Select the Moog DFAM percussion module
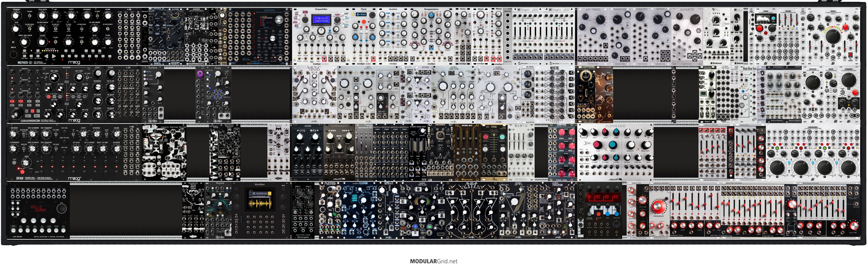Image resolution: width=868 pixels, height=266 pixels. [74, 152]
